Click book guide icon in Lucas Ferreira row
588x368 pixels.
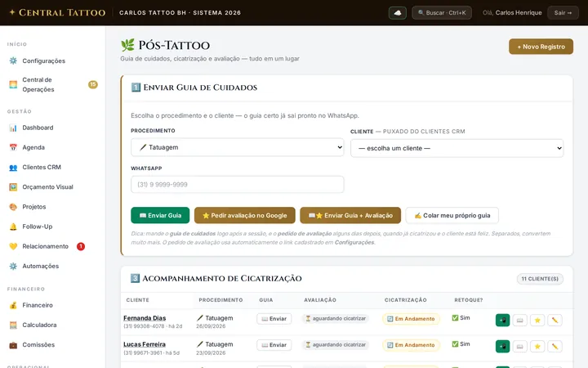[519, 346]
